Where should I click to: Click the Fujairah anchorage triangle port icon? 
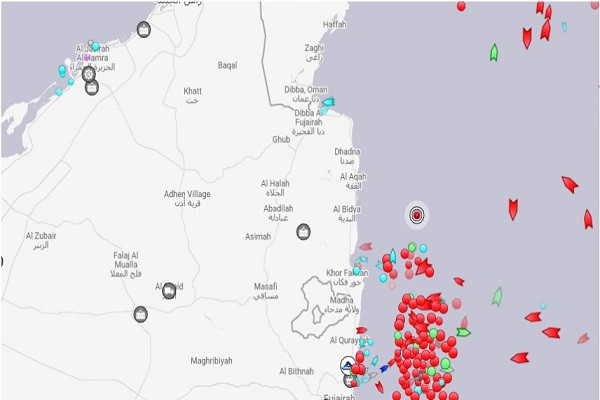[347, 365]
